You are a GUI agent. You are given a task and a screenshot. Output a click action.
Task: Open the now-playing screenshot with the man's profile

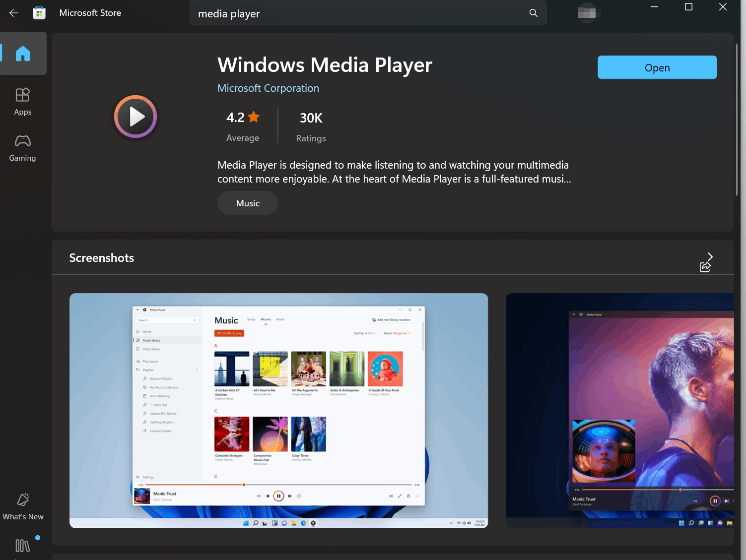click(x=620, y=411)
